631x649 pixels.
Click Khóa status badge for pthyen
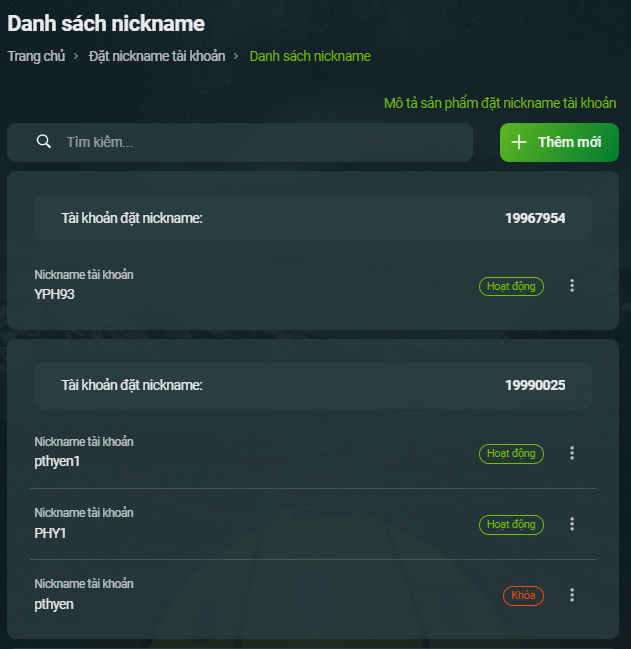[x=523, y=596]
